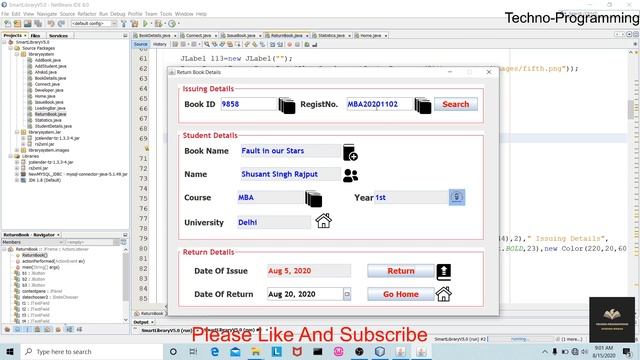Click the Source view button in editor

(x=140, y=44)
